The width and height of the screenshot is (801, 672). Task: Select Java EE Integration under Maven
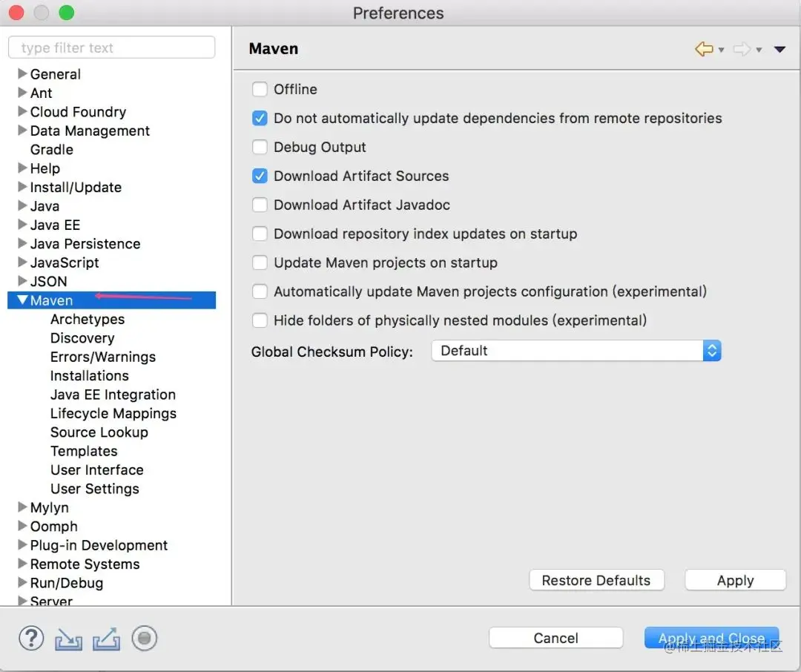click(x=113, y=395)
